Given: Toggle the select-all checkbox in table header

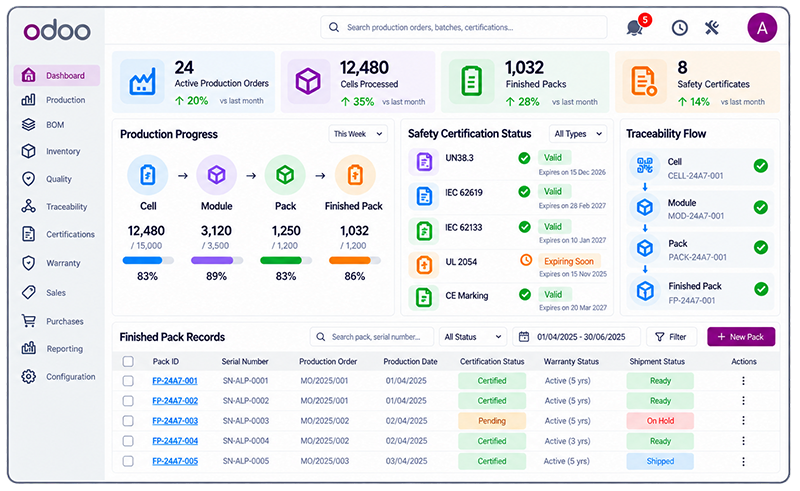Looking at the screenshot, I should [128, 361].
